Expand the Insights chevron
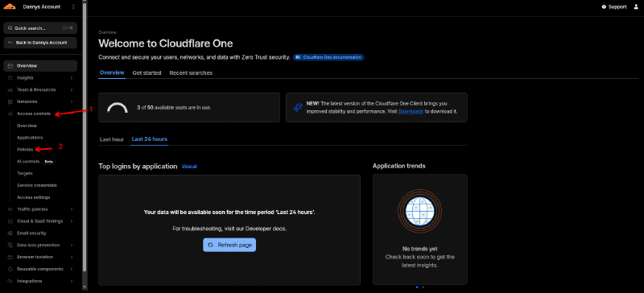This screenshot has width=644, height=293. point(72,77)
